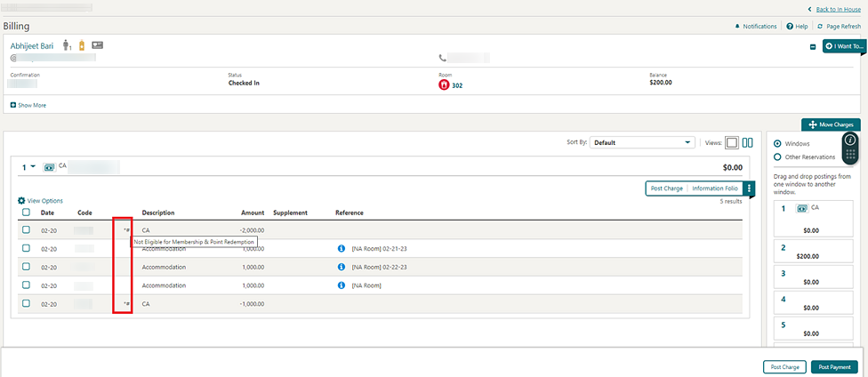The height and width of the screenshot is (377, 868).
Task: Tick the select-all checkbox in table header
Action: coord(27,213)
